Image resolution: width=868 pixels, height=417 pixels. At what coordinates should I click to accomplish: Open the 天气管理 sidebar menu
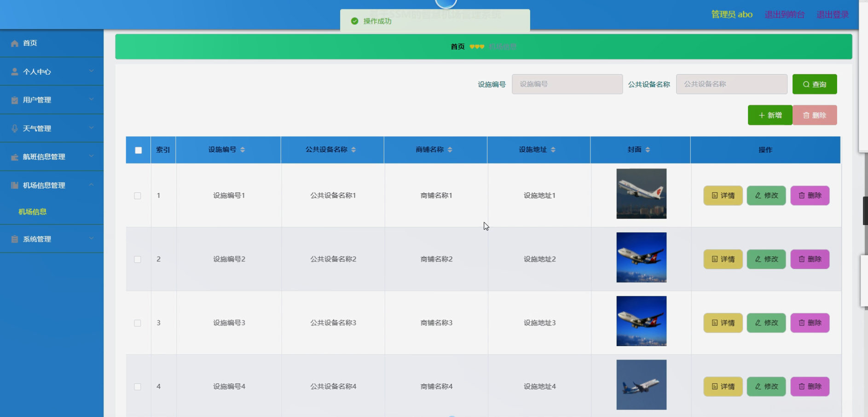(x=52, y=128)
